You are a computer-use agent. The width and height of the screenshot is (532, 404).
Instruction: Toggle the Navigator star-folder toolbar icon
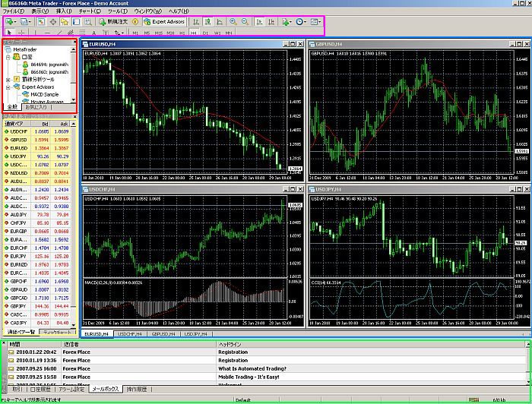pyautogui.click(x=65, y=22)
